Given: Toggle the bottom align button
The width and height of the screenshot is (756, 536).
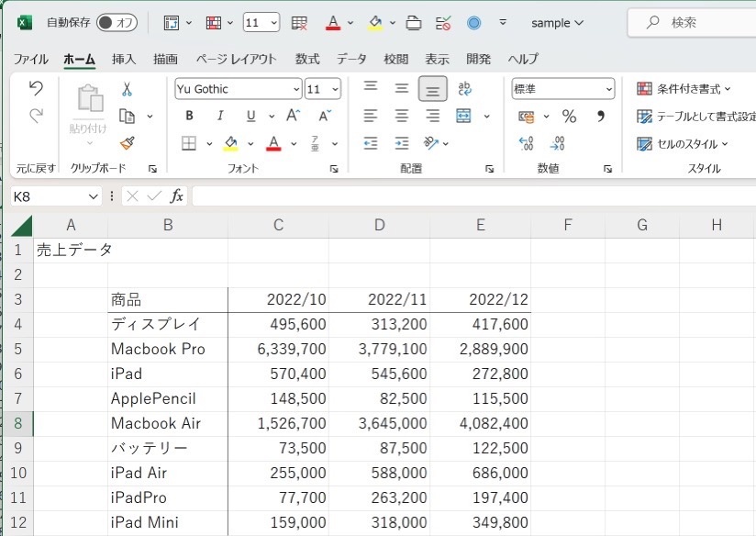Looking at the screenshot, I should (432, 89).
